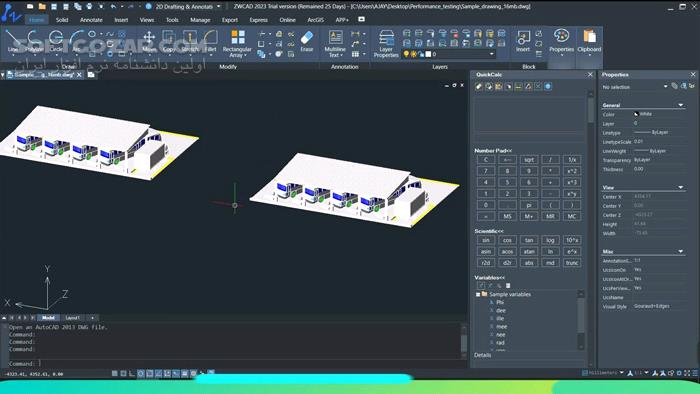Click the x^2 button in Number Pad
The height and width of the screenshot is (394, 700).
tap(572, 171)
